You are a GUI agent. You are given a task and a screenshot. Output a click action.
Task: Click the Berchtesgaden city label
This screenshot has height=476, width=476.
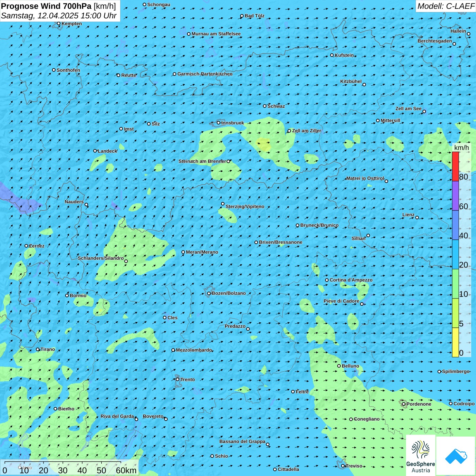(435, 41)
